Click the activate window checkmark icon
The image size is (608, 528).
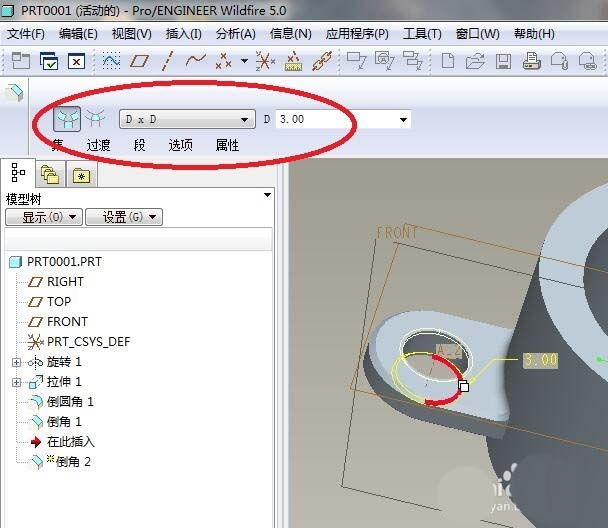[49, 61]
